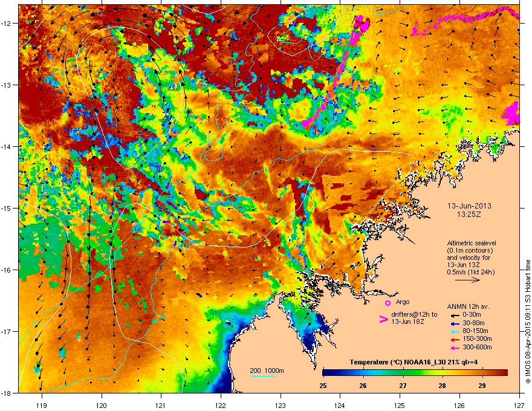Click the vertical '© IMOS 08-Apr-2015 09:11:53 Hobart time' text

tap(528, 322)
